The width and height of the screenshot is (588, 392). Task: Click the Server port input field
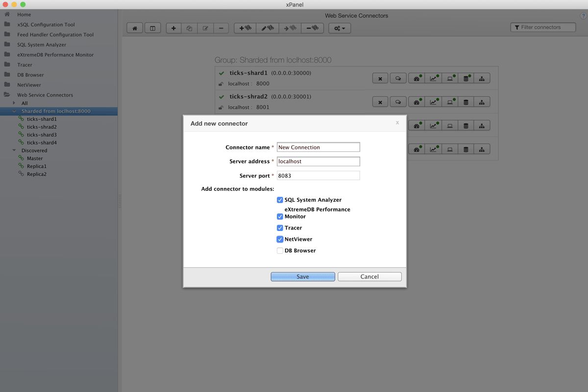click(x=318, y=176)
